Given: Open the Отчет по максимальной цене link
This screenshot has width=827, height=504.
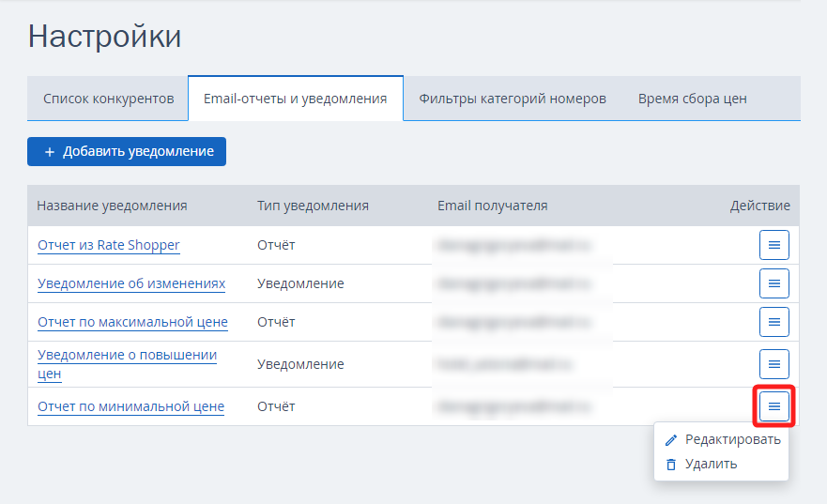Looking at the screenshot, I should (132, 322).
